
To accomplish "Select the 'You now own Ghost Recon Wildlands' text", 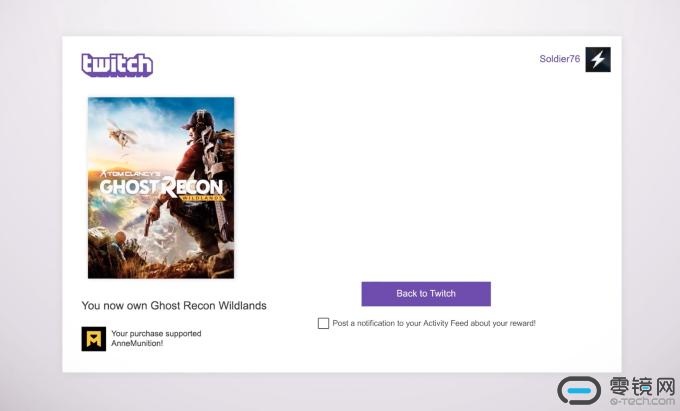I will (x=174, y=306).
